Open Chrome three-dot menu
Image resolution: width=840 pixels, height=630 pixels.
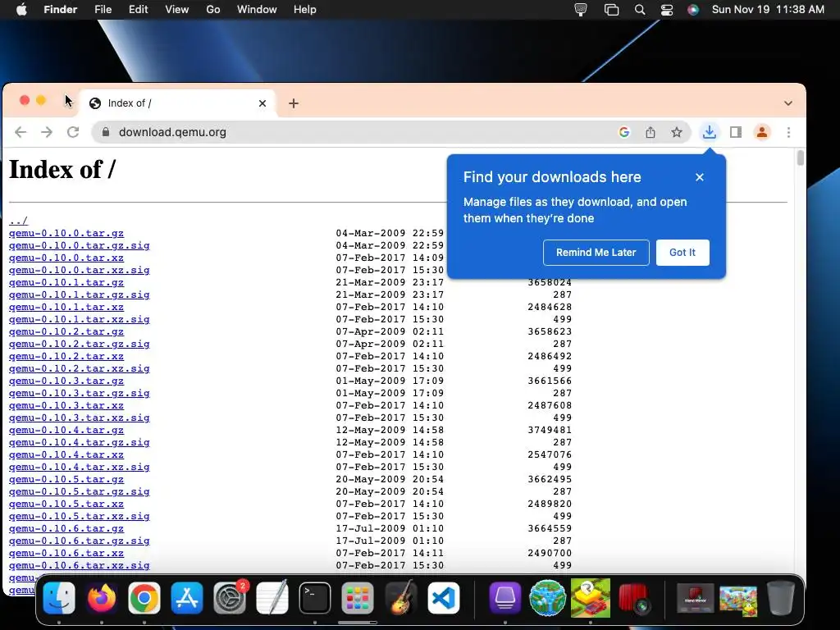pyautogui.click(x=788, y=132)
